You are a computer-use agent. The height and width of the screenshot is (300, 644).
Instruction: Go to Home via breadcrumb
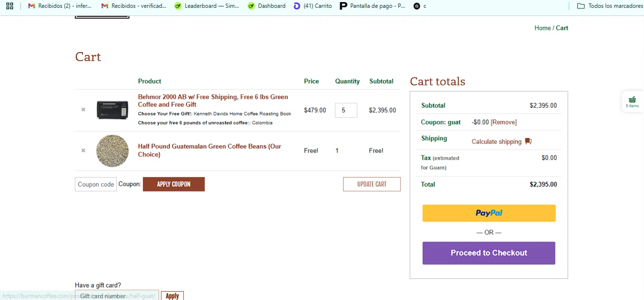click(542, 28)
